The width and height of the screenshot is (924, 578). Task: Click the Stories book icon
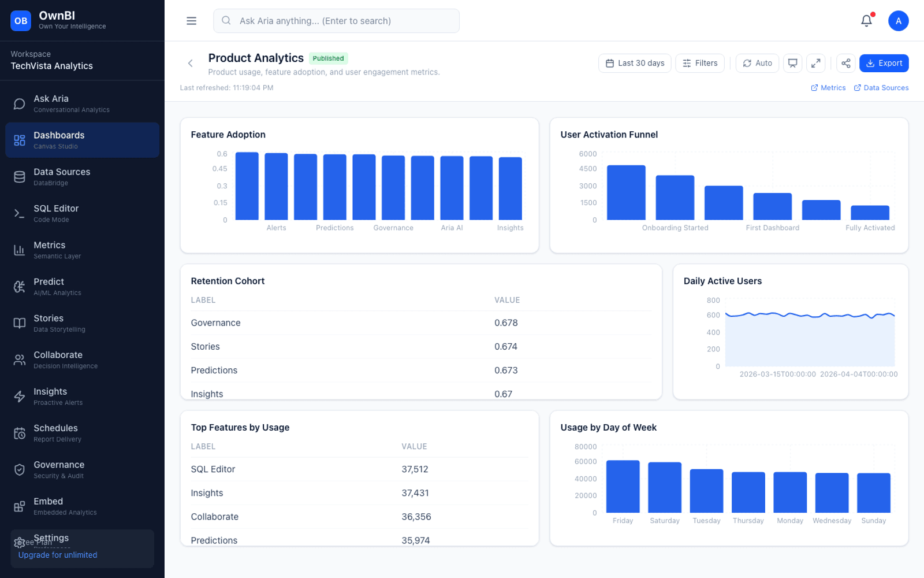click(x=20, y=323)
